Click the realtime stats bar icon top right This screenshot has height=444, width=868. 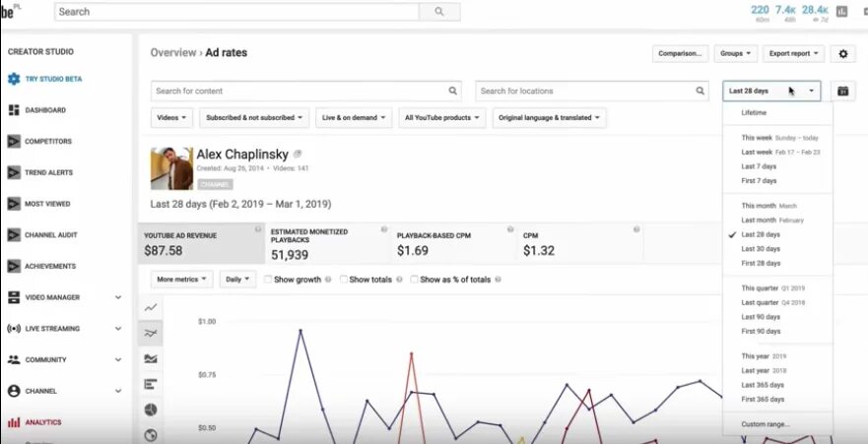pyautogui.click(x=842, y=12)
